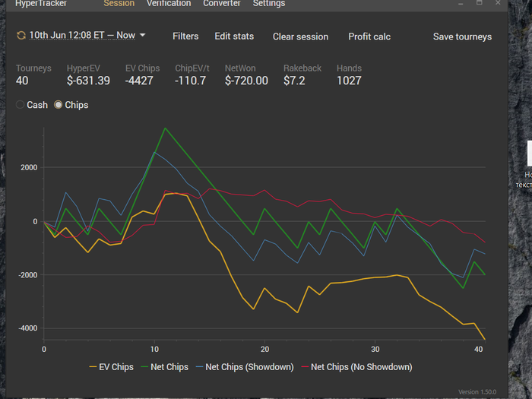Click the HyperEV value $-631.39
The image size is (532, 399).
click(88, 81)
